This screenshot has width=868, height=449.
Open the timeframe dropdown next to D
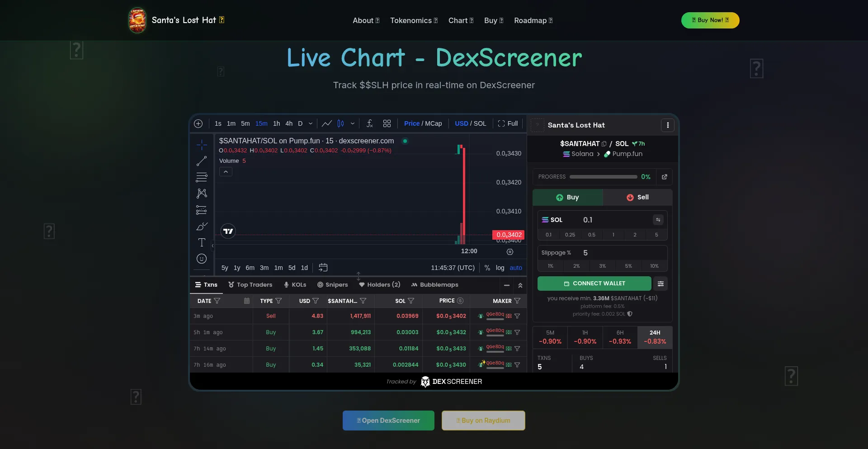(x=311, y=123)
